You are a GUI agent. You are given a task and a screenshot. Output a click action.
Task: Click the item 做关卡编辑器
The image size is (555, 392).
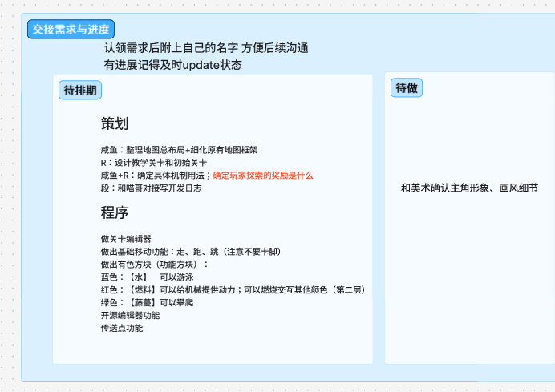click(126, 239)
